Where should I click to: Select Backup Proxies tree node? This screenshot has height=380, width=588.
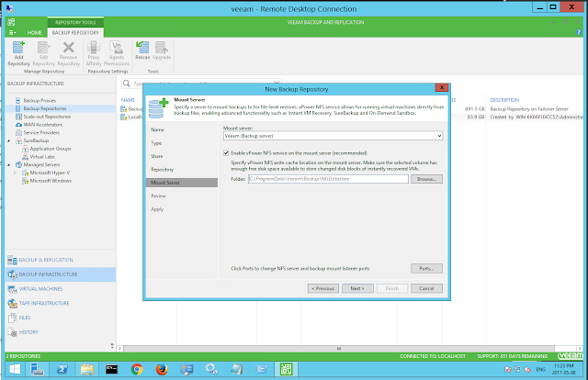pyautogui.click(x=40, y=100)
